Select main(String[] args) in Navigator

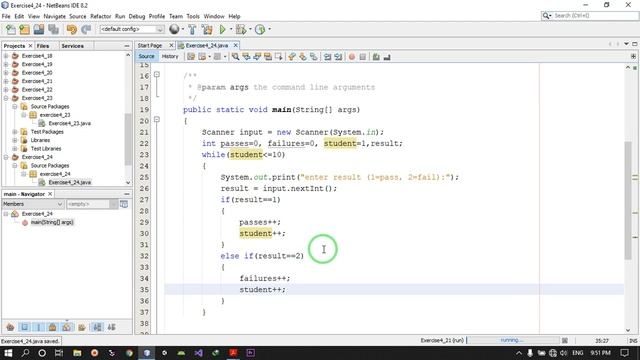pos(52,222)
